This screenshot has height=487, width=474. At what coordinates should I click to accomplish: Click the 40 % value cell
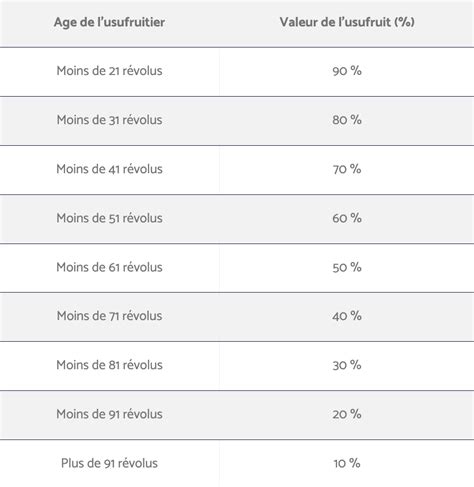(x=347, y=316)
